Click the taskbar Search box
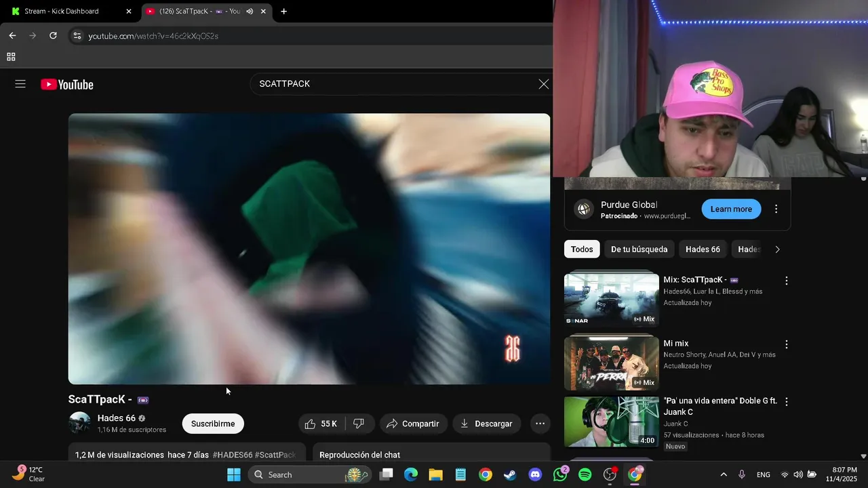868x488 pixels. (309, 474)
